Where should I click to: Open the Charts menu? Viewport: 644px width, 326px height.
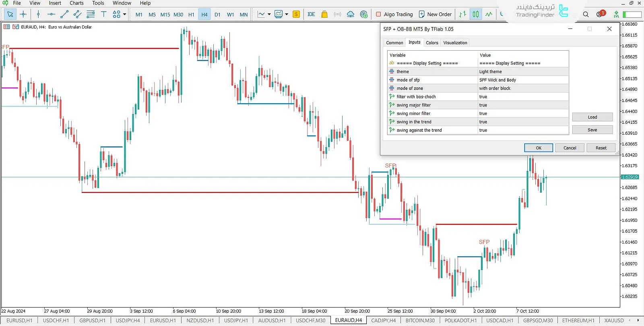point(76,3)
